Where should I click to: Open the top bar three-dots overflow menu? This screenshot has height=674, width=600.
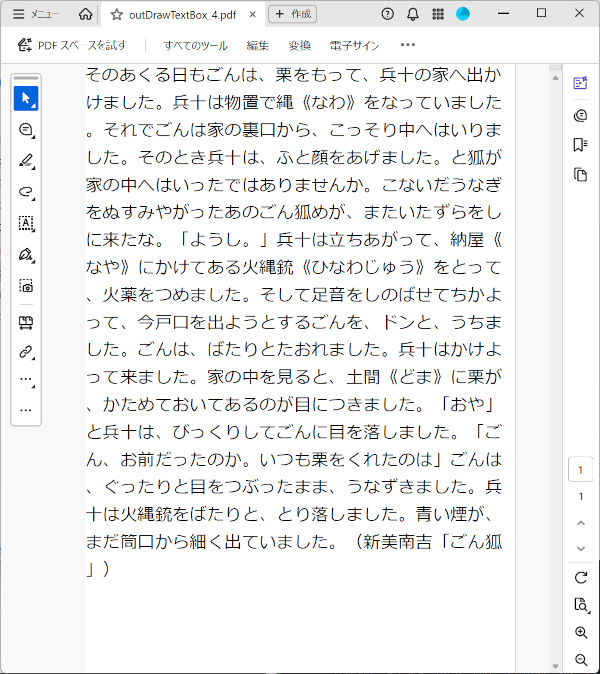coord(407,45)
